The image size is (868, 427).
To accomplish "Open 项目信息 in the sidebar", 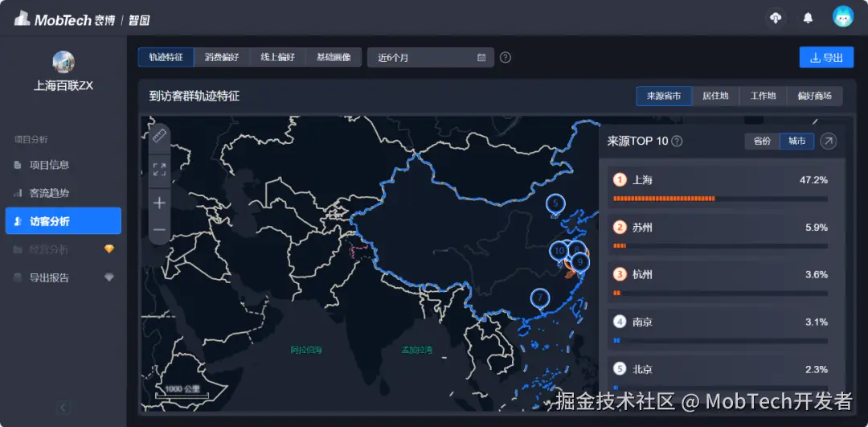I will (x=63, y=165).
